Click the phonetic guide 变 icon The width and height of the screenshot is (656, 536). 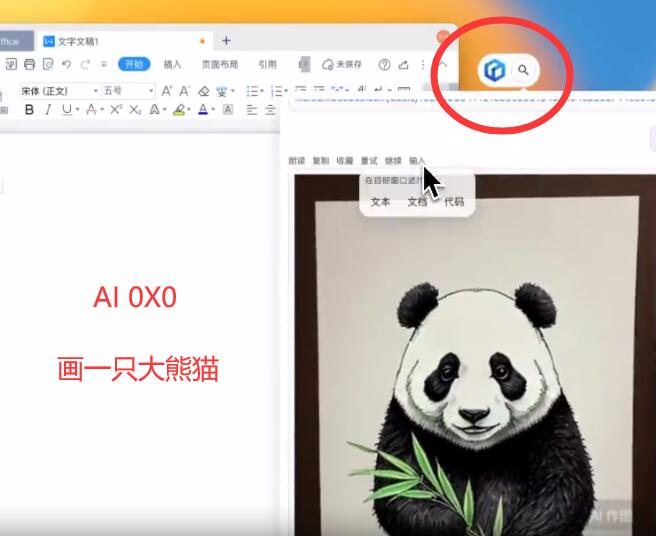pyautogui.click(x=221, y=91)
